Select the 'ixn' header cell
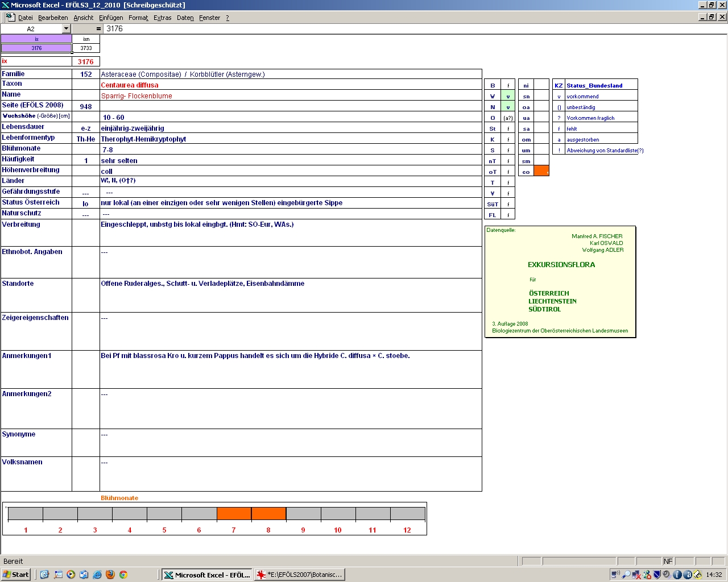The height and width of the screenshot is (582, 728). [86, 39]
